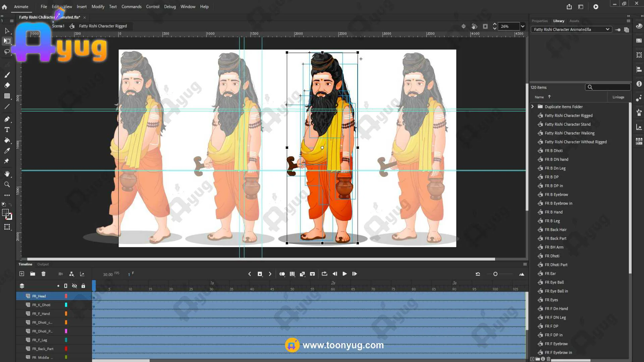Click Scene 1 in the breadcrumb
The height and width of the screenshot is (362, 644).
click(58, 26)
